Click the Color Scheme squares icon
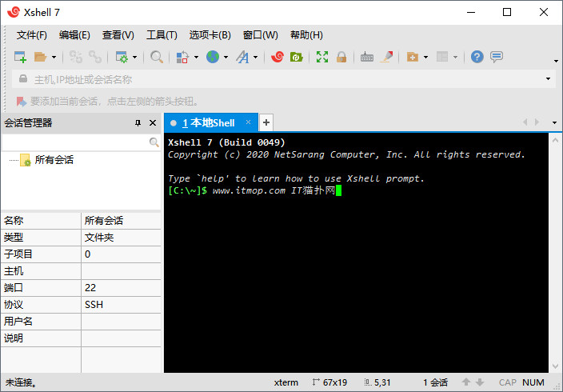The height and width of the screenshot is (392, 563). coord(182,57)
